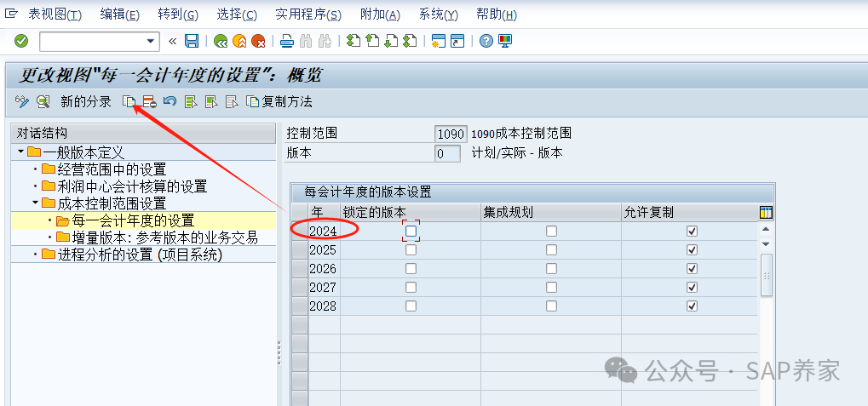The height and width of the screenshot is (406, 868).
Task: Open the 表视图(T) menu
Action: (x=55, y=14)
